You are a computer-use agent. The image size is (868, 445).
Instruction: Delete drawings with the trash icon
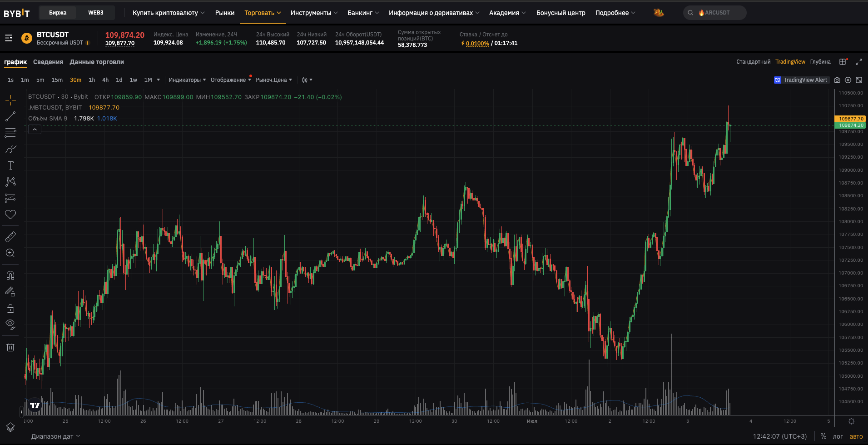10,347
